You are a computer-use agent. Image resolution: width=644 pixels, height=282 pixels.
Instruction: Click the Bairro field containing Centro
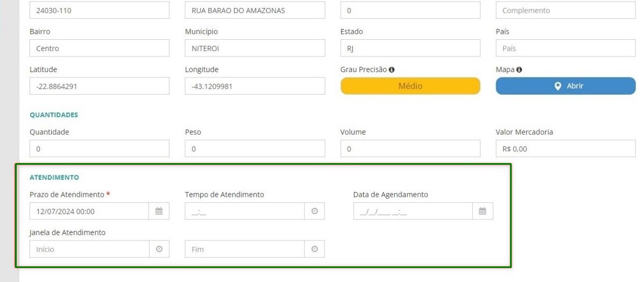coord(99,48)
